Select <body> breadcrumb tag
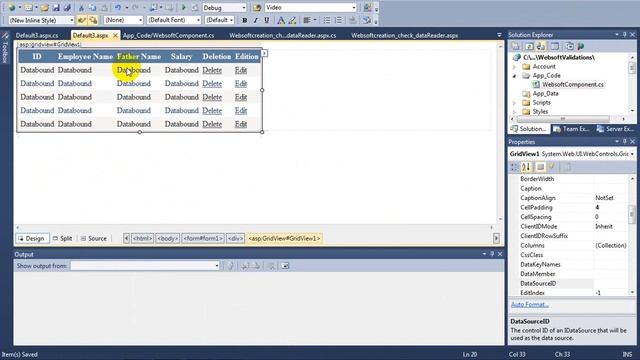The height and width of the screenshot is (360, 640). pyautogui.click(x=168, y=238)
